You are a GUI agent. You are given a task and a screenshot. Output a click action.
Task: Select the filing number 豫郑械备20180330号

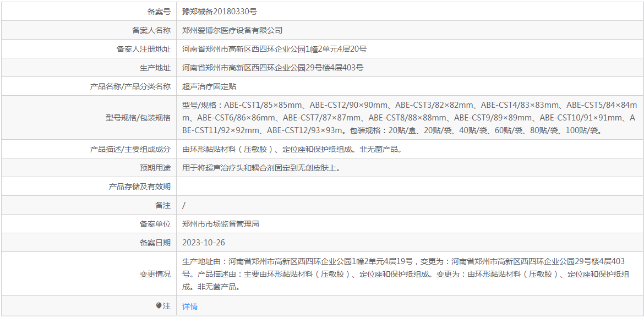click(x=220, y=12)
